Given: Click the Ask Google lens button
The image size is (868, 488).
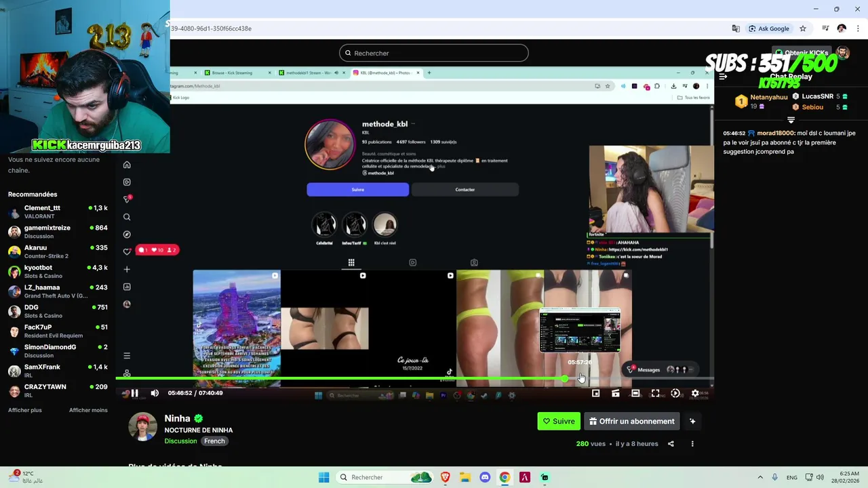Looking at the screenshot, I should [769, 28].
